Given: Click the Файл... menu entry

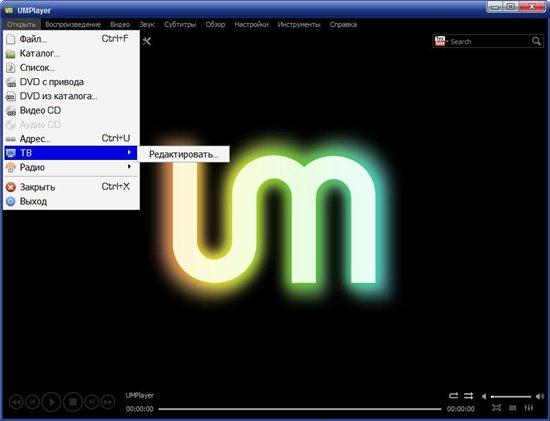Looking at the screenshot, I should [71, 39].
